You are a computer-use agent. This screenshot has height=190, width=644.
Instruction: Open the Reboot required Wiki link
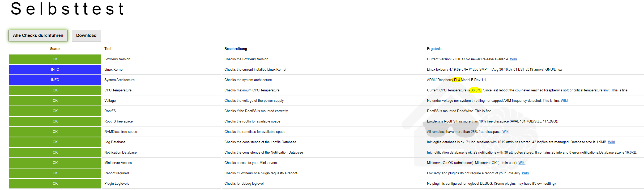[x=525, y=173]
